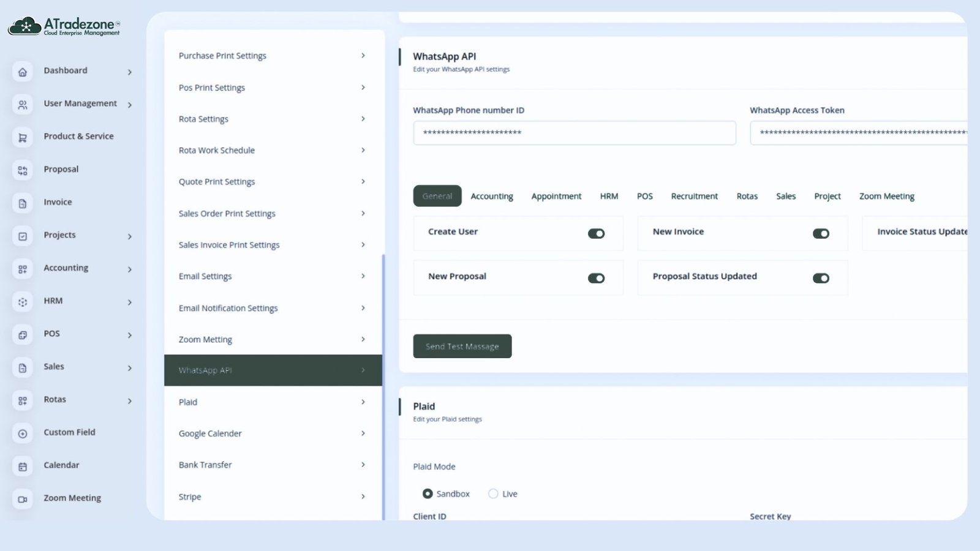This screenshot has height=551, width=980.
Task: Click the ATradezone cloud logo
Action: click(x=24, y=26)
